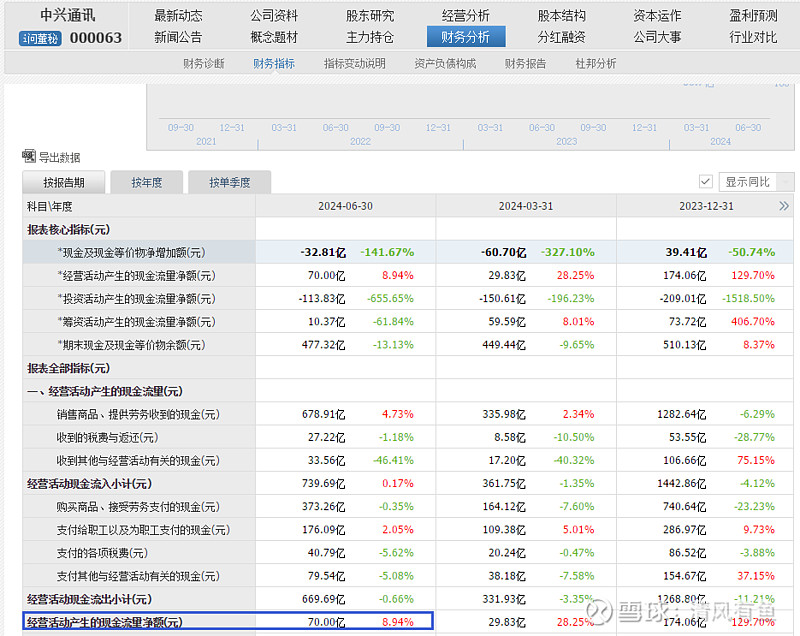Open the 分红融资 menu

pyautogui.click(x=561, y=37)
